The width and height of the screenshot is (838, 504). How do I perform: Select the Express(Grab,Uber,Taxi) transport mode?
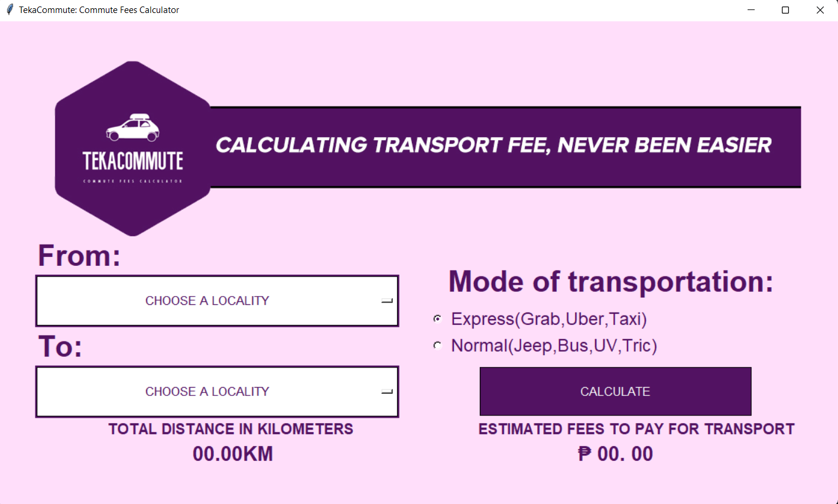point(548,318)
